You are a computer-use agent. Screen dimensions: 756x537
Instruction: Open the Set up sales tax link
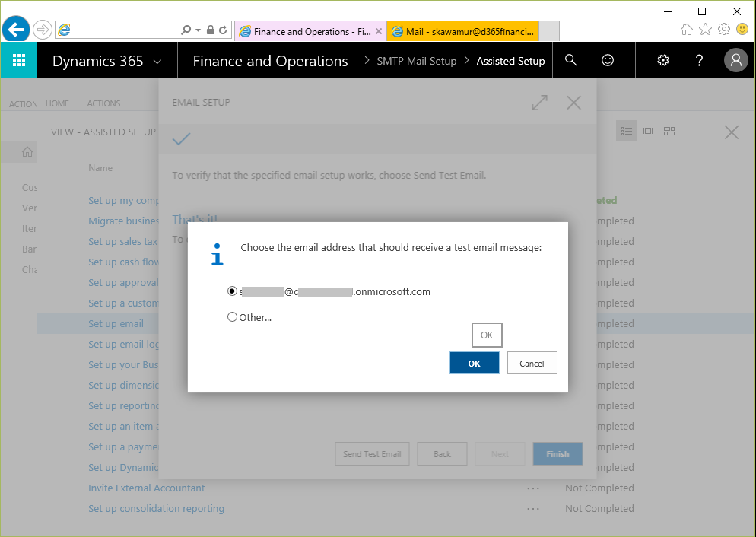point(123,242)
